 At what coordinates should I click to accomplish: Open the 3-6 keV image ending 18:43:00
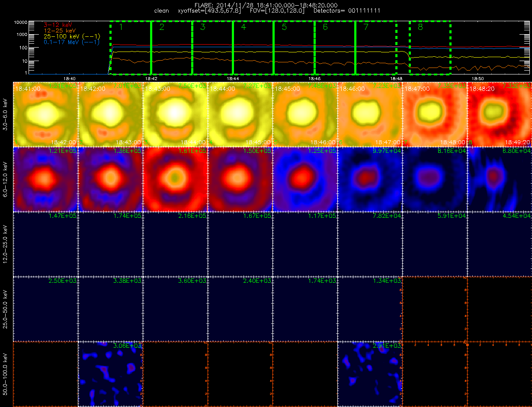111,114
